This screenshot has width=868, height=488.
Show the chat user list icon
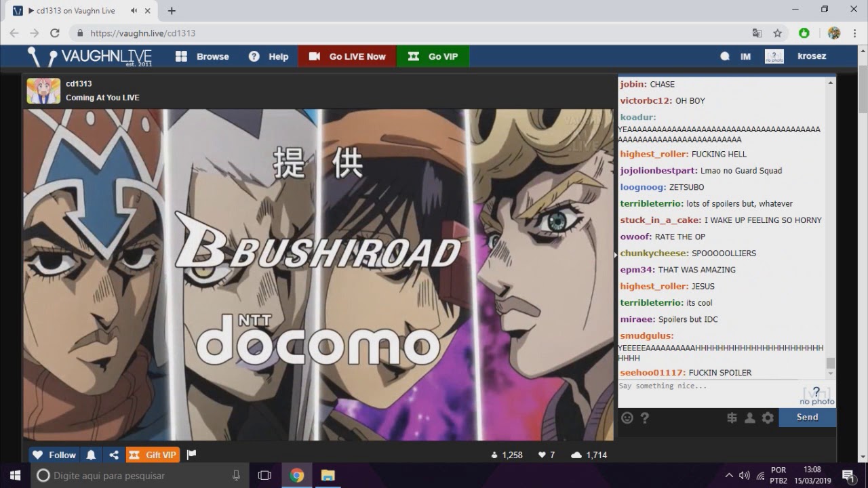click(x=749, y=418)
